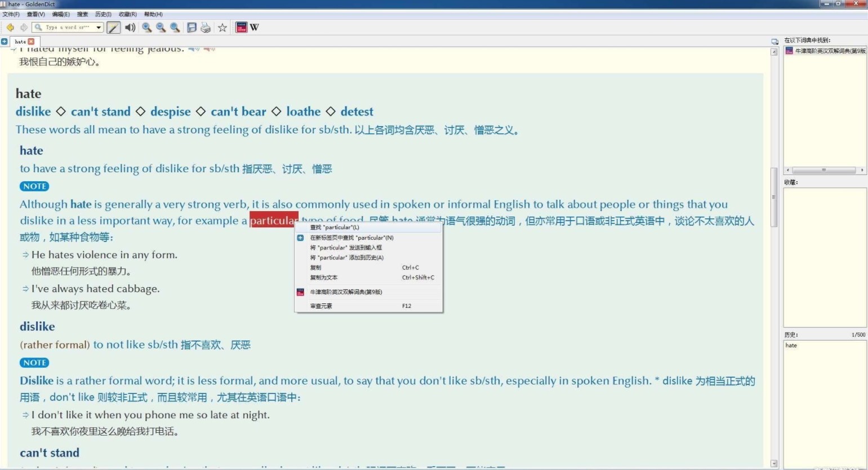
Task: Play the blue speaker after 'feeling jealous'
Action: coord(194,50)
